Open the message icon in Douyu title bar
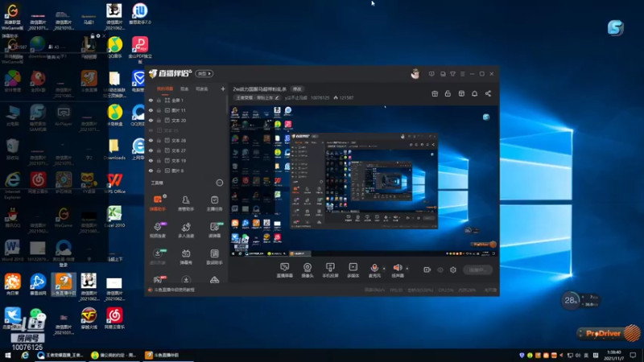Image resolution: width=644 pixels, height=362 pixels. click(x=431, y=74)
